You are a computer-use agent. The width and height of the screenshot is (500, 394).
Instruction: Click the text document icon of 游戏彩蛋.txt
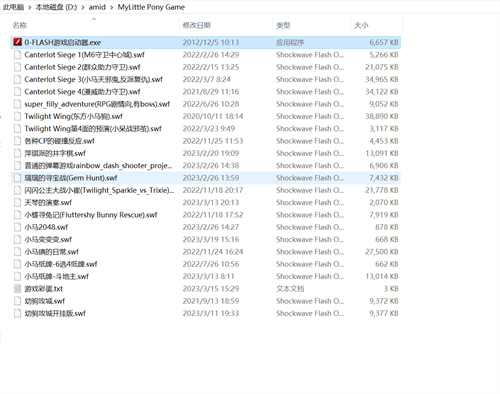pyautogui.click(x=17, y=289)
